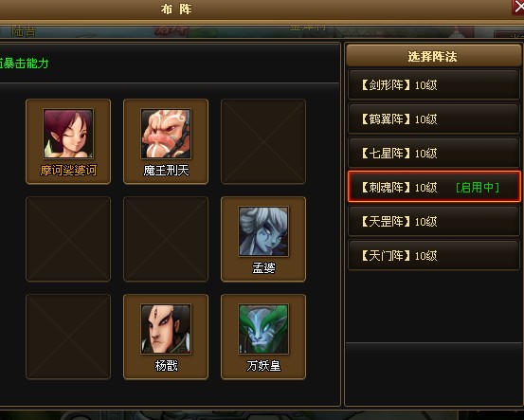The image size is (524, 420).
Task: Click the active 刺魂阵 formation entry
Action: (x=434, y=187)
